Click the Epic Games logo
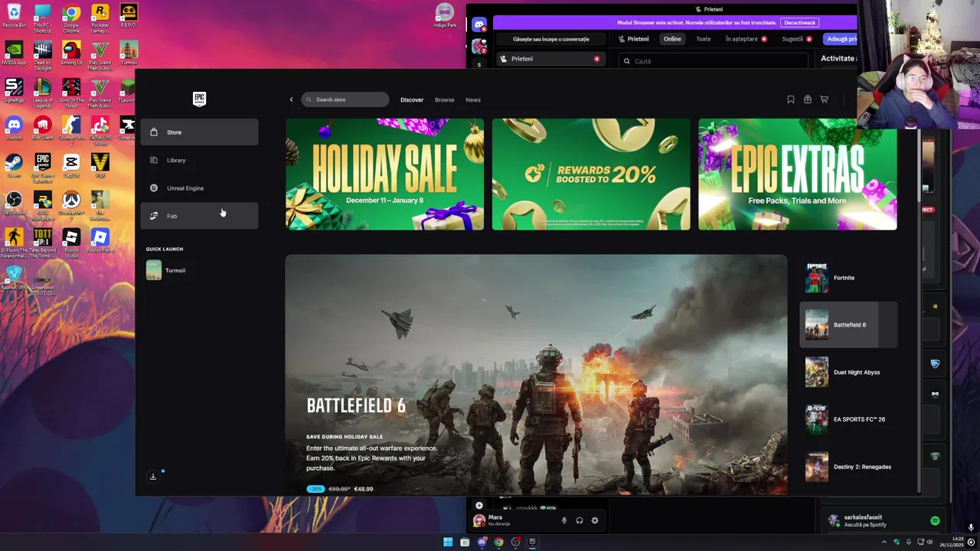The width and height of the screenshot is (980, 551). 199,99
